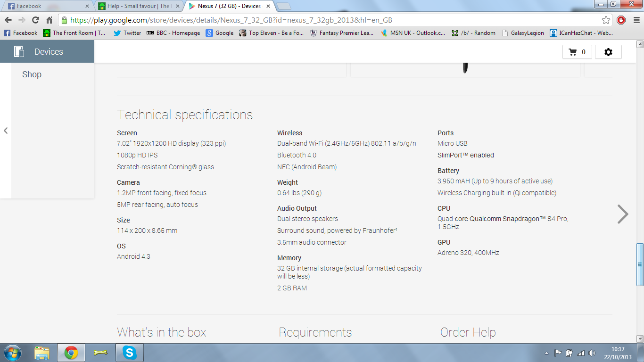
Task: Switch to the Help - Small favour tab
Action: (137, 6)
